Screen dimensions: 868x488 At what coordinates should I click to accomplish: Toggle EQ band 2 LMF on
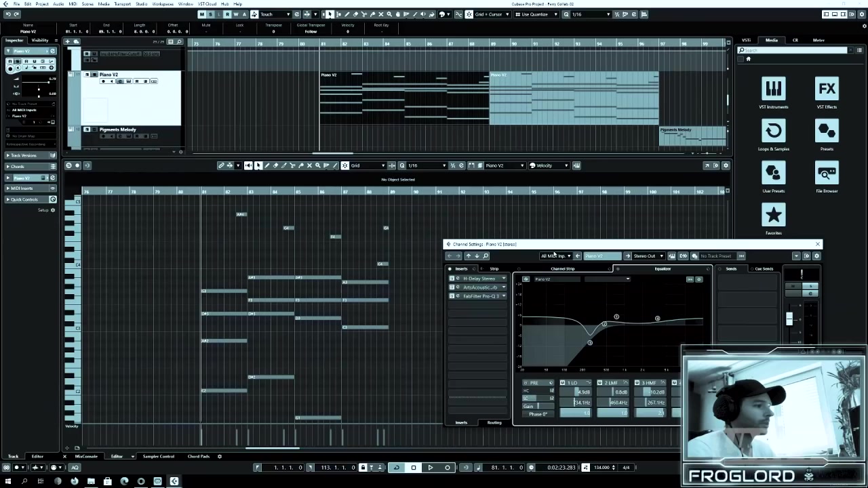point(599,383)
